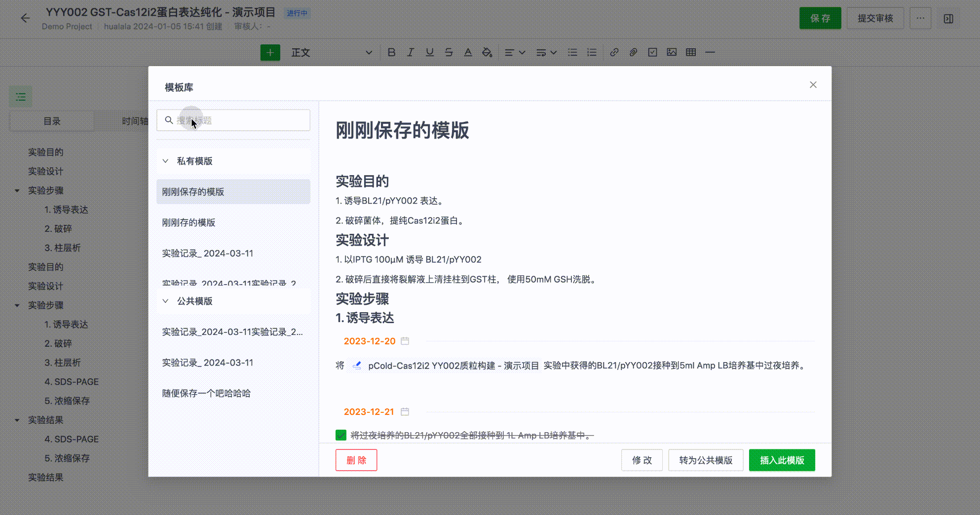Click the Italic formatting icon
Image resolution: width=980 pixels, height=515 pixels.
pyautogui.click(x=410, y=52)
